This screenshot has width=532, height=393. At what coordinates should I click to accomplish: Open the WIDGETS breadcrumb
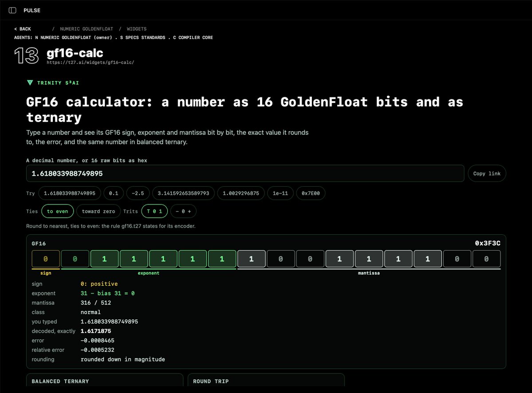(x=137, y=29)
